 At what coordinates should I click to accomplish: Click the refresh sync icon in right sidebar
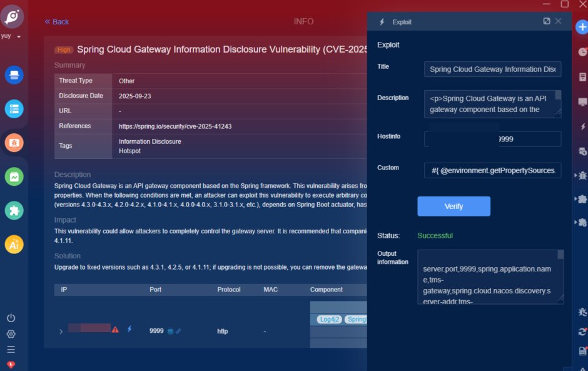coord(582,332)
